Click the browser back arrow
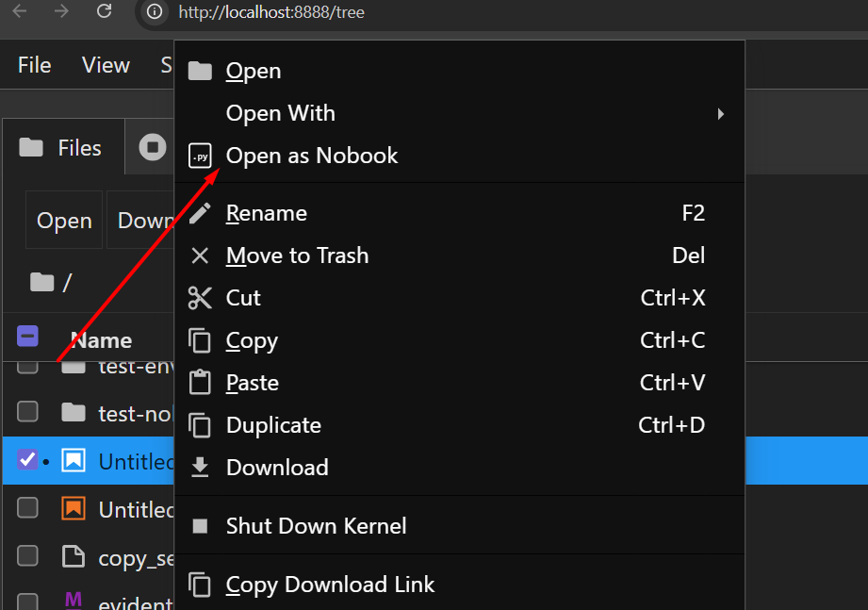Viewport: 868px width, 610px height. tap(20, 11)
